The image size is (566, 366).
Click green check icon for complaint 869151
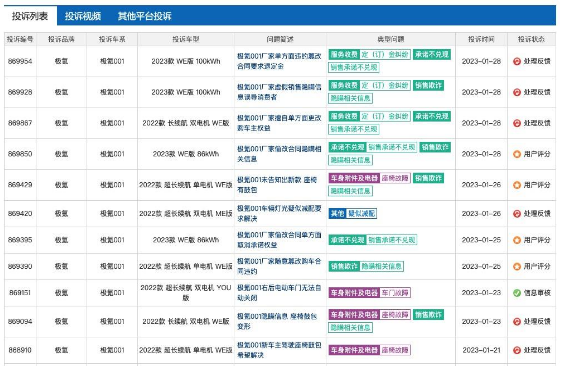[517, 293]
